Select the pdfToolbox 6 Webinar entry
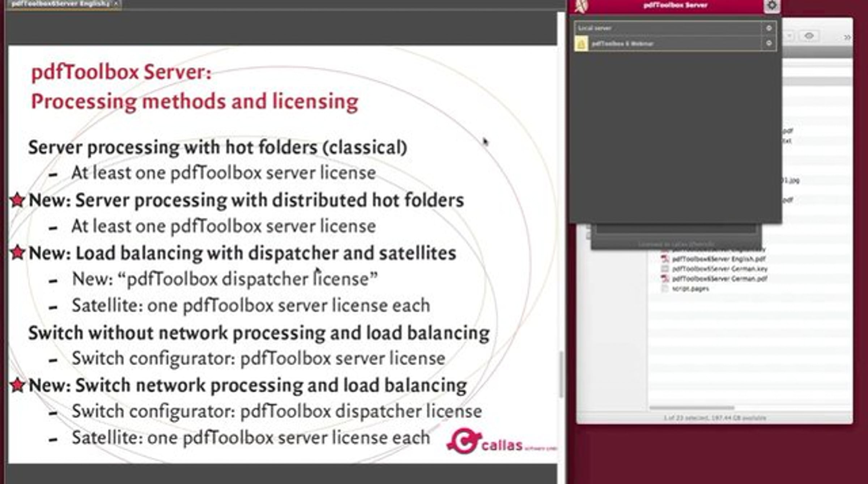Viewport: 868px width, 484px height. [675, 43]
